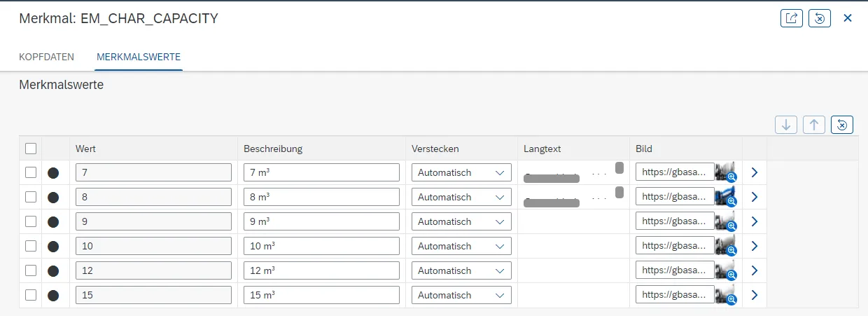The height and width of the screenshot is (316, 868).
Task: Click move-down arrow above the table
Action: pyautogui.click(x=786, y=125)
